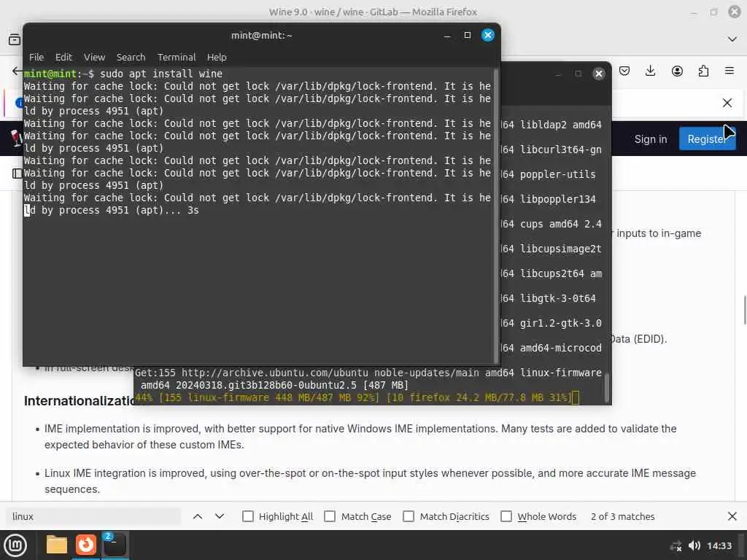Go to the previous find match arrow
747x560 pixels.
198,516
